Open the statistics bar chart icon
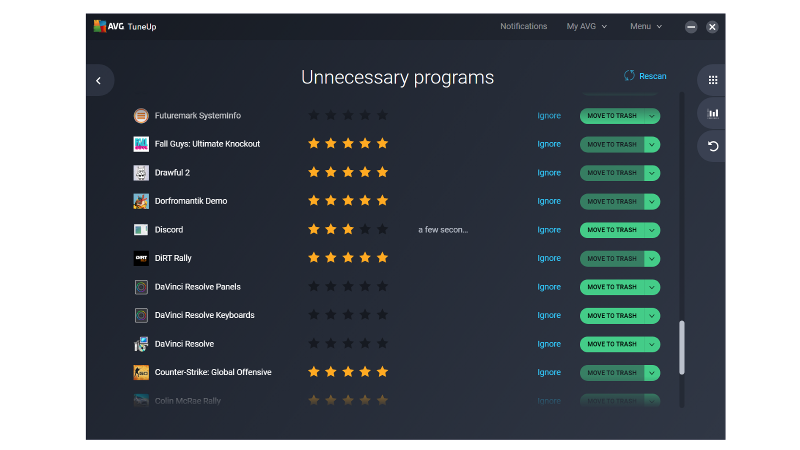This screenshot has width=800, height=450. (x=713, y=113)
